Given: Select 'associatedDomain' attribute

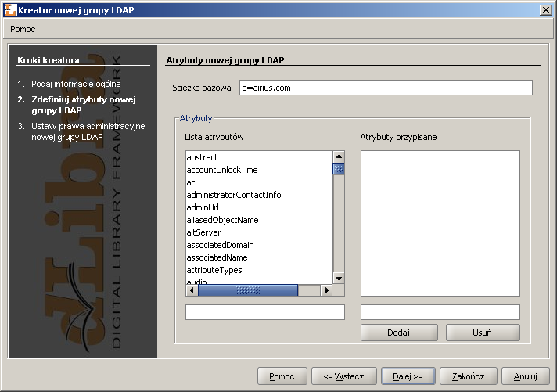Looking at the screenshot, I should (x=220, y=245).
